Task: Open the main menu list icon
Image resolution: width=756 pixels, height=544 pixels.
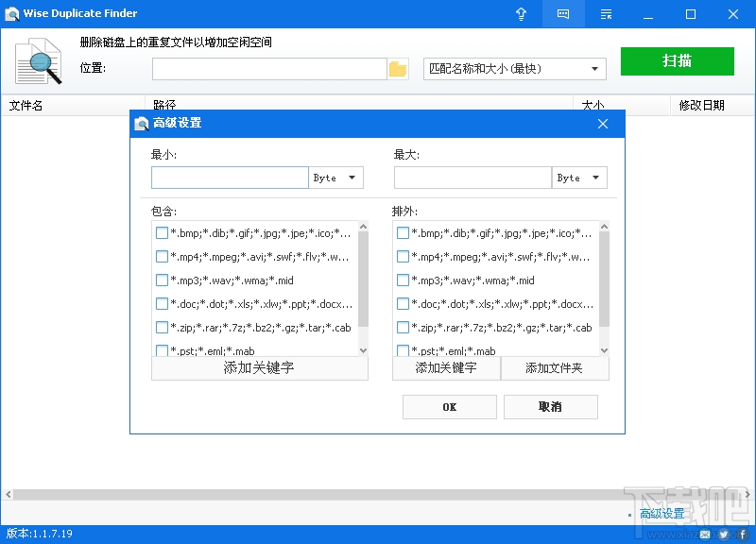Action: coord(605,13)
